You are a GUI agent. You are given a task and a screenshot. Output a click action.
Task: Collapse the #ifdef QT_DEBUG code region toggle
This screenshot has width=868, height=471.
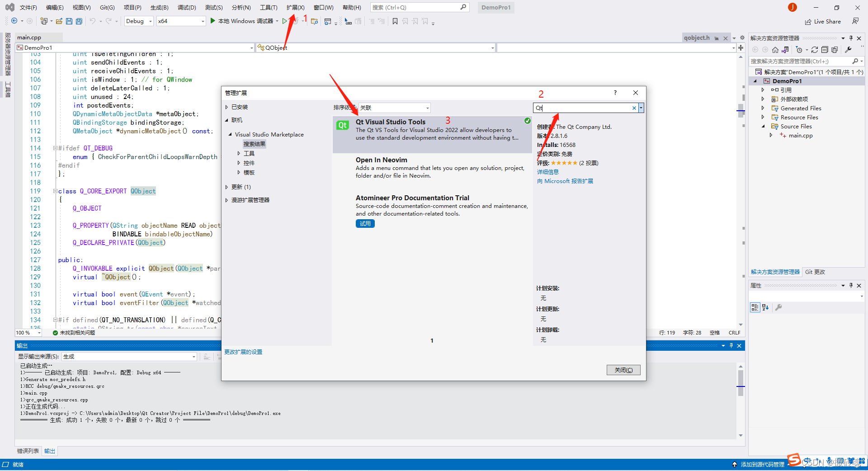click(55, 148)
